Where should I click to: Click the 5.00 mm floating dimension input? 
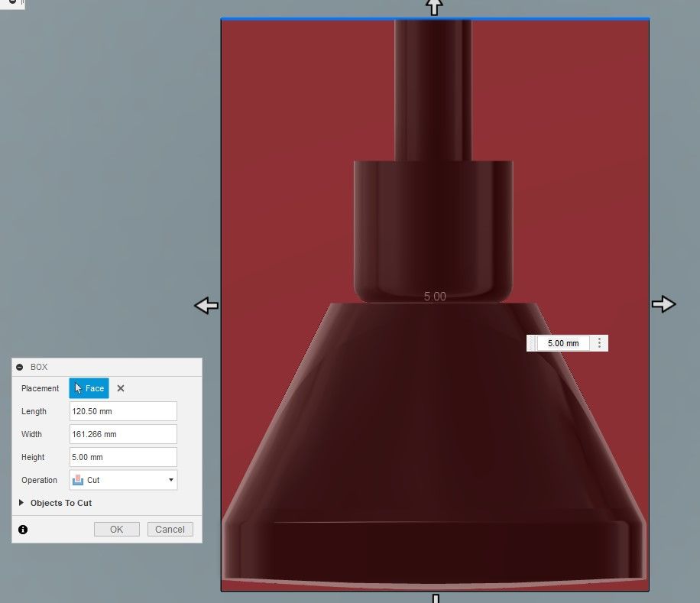click(x=563, y=343)
